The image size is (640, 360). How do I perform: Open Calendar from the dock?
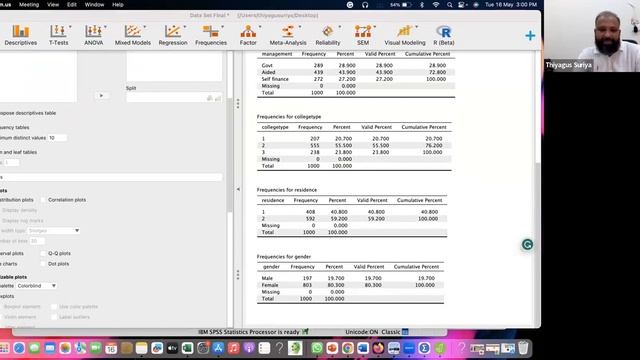(x=111, y=348)
